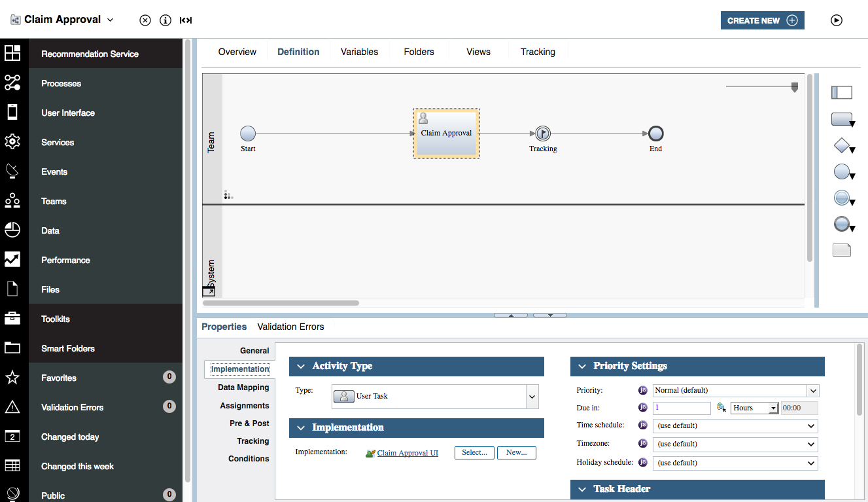This screenshot has width=868, height=502.
Task: Show information via the circled i icon
Action: click(165, 20)
